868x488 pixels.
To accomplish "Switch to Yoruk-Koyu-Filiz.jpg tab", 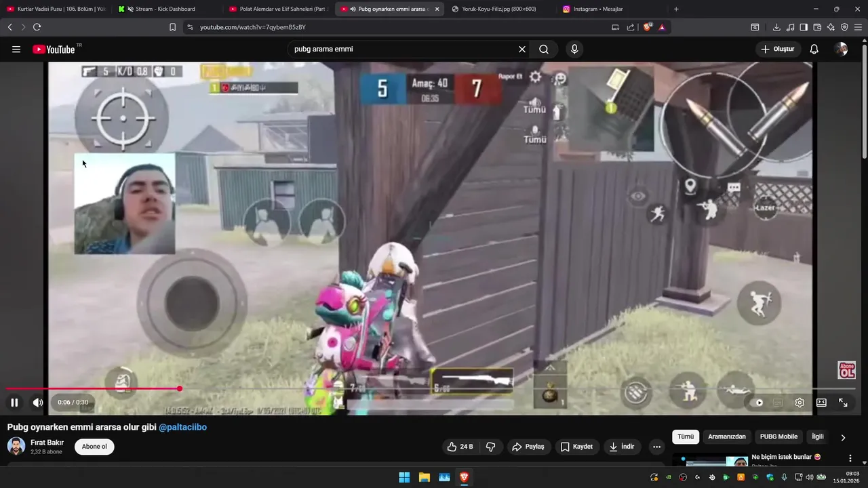I will [500, 9].
